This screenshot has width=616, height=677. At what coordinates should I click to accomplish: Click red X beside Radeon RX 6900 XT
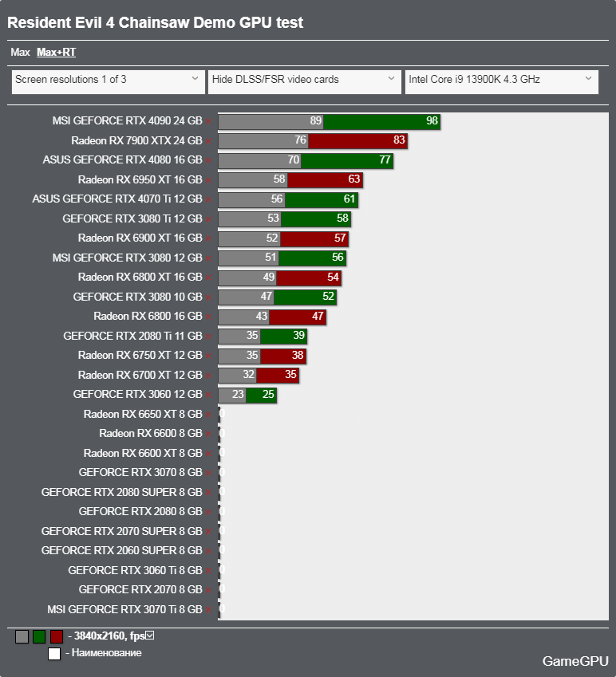[208, 238]
